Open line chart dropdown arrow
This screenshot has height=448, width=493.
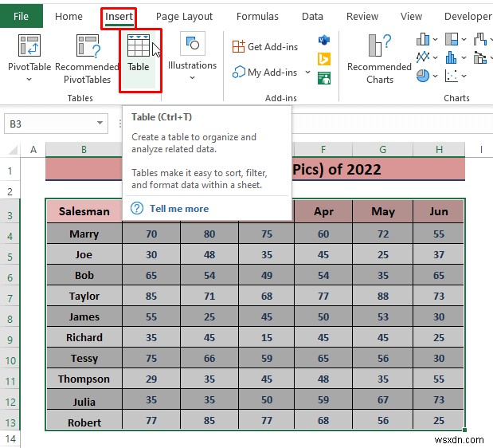coord(435,57)
